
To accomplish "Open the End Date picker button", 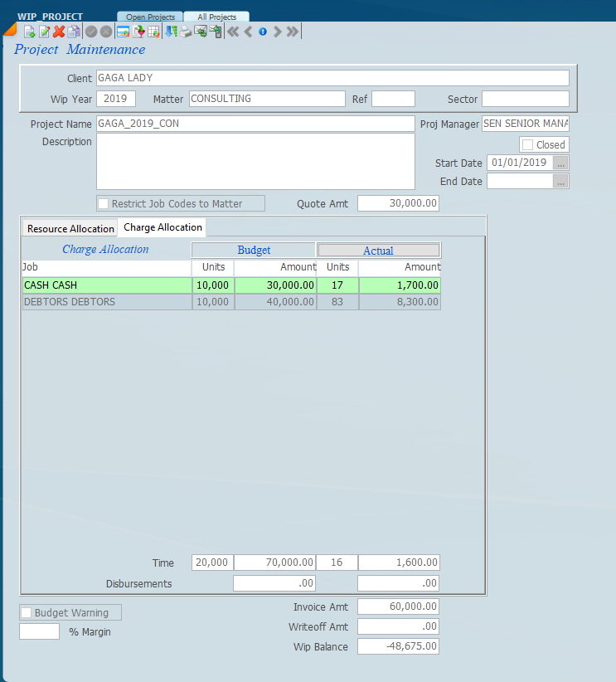I will (x=560, y=181).
